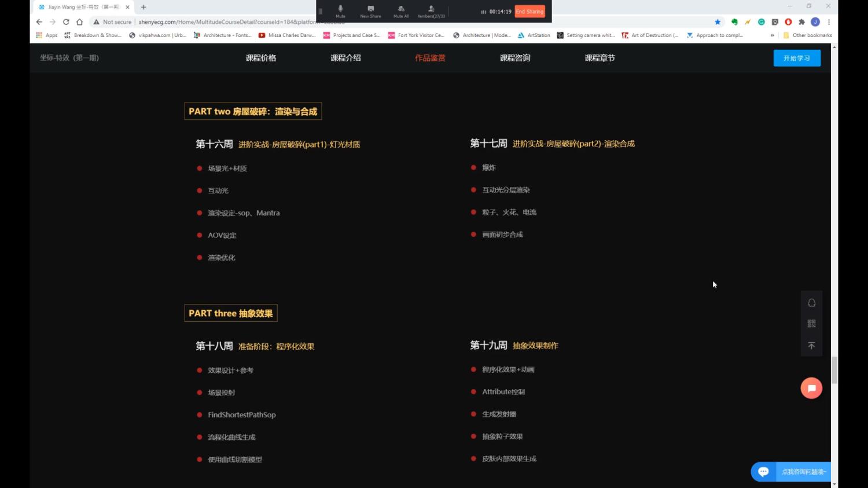Mute the microphone in the meeting toolbar
This screenshot has width=868, height=488.
pos(340,11)
